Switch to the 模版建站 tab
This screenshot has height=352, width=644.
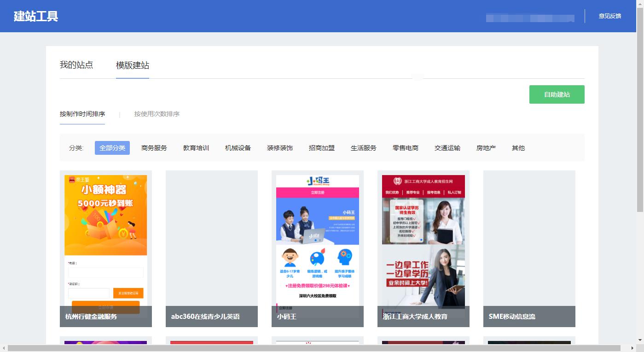(x=133, y=65)
